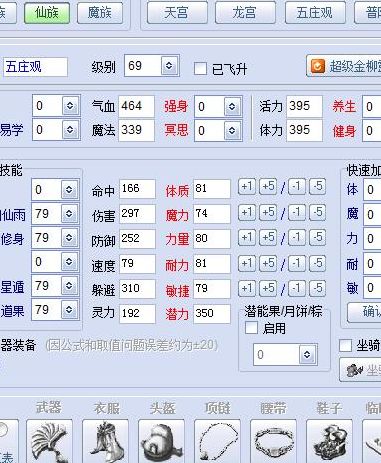Select the 头盔 helmet equipment slot icon
Viewport: 381px width, 463px height.
coord(161,441)
